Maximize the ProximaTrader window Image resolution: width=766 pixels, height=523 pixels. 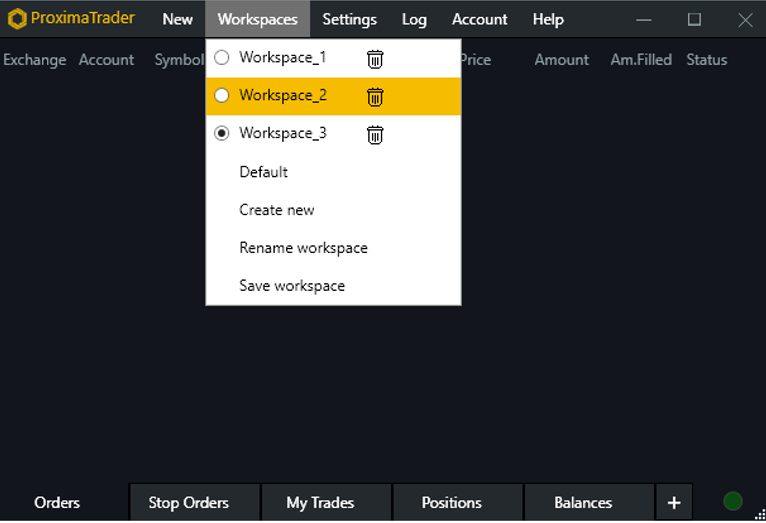[x=694, y=20]
